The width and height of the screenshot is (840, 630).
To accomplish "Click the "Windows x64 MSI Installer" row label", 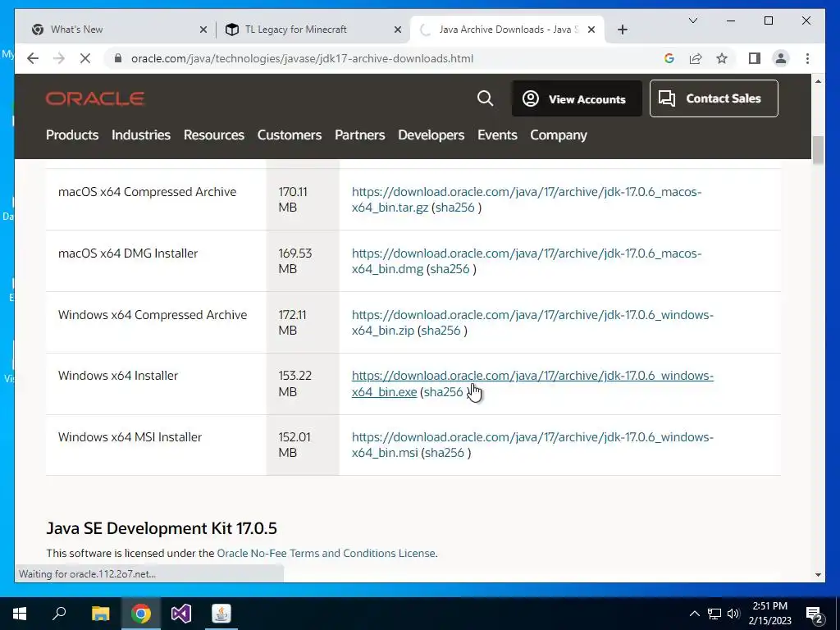I will point(130,437).
